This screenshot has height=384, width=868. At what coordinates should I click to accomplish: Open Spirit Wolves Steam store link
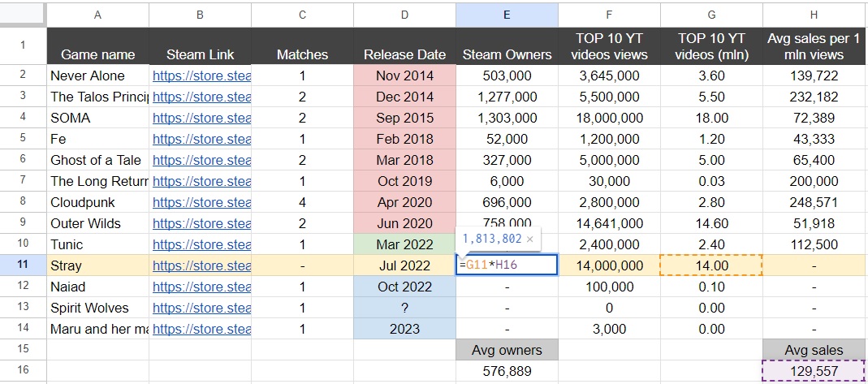point(201,308)
